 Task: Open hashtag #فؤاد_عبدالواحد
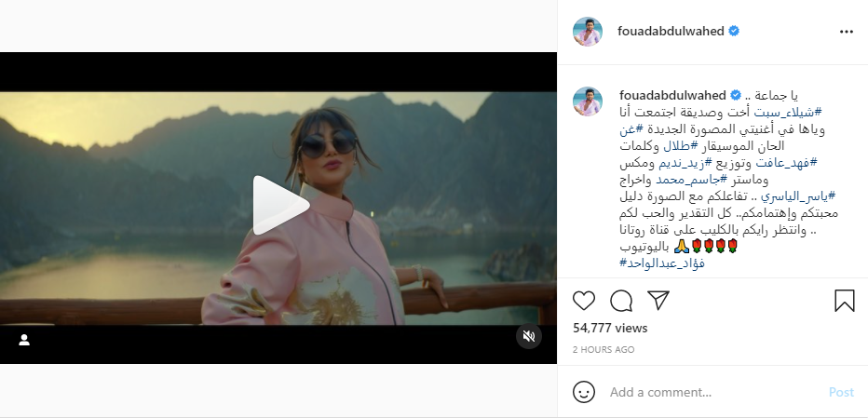[662, 263]
